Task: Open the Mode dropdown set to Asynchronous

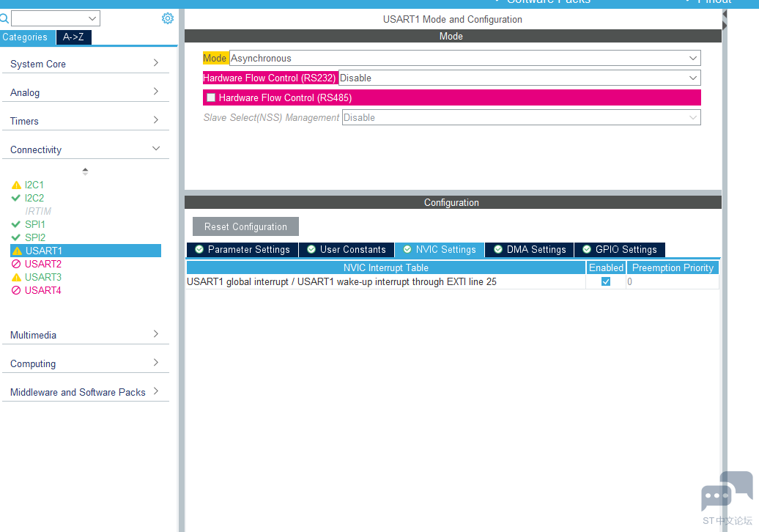Action: pos(464,58)
